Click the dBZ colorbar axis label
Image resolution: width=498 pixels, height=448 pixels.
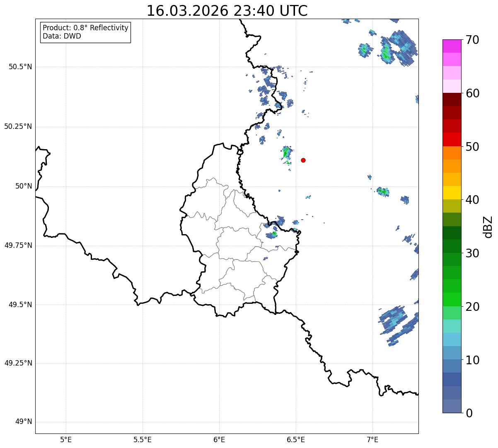pyautogui.click(x=488, y=227)
